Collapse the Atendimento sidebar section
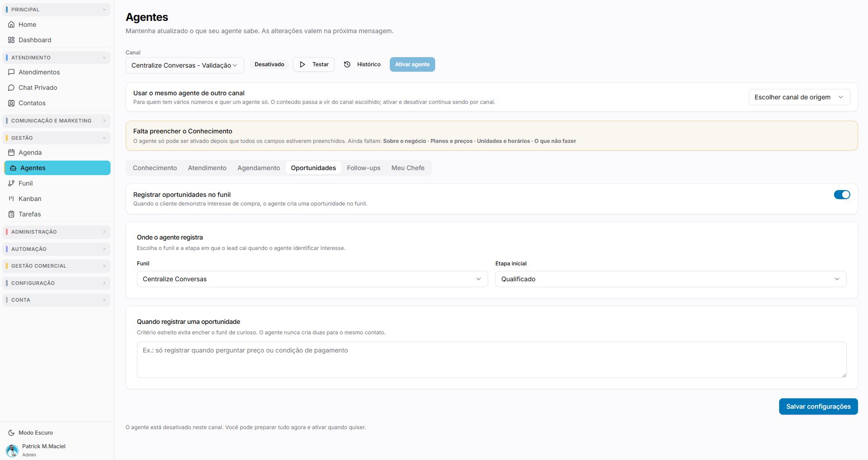The height and width of the screenshot is (460, 868). click(57, 58)
